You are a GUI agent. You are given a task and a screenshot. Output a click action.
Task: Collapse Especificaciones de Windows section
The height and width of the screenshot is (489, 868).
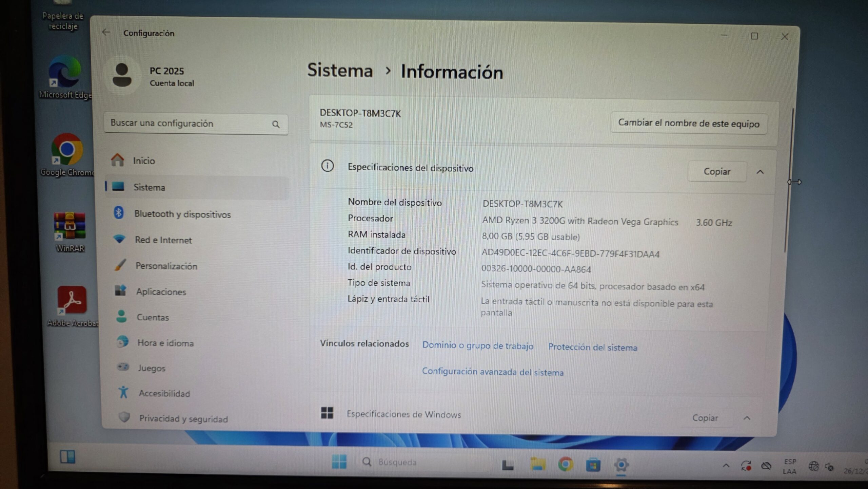pos(747,418)
